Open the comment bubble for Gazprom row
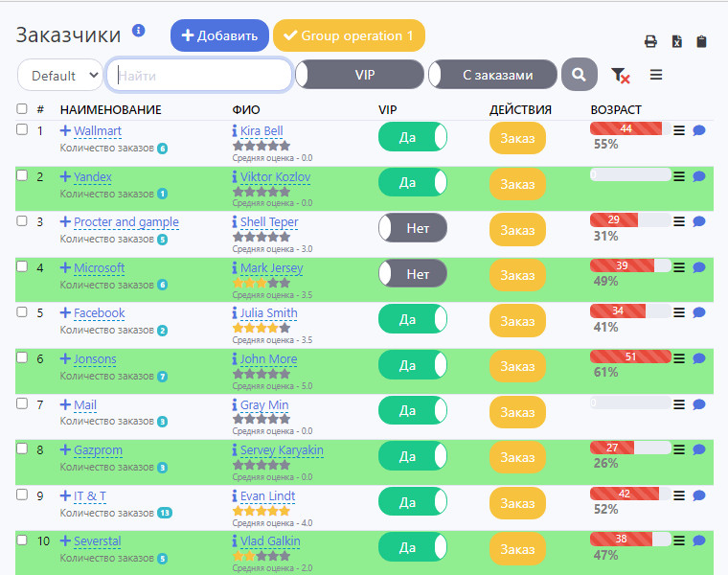Screen dimensions: 728x575 [x=698, y=449]
